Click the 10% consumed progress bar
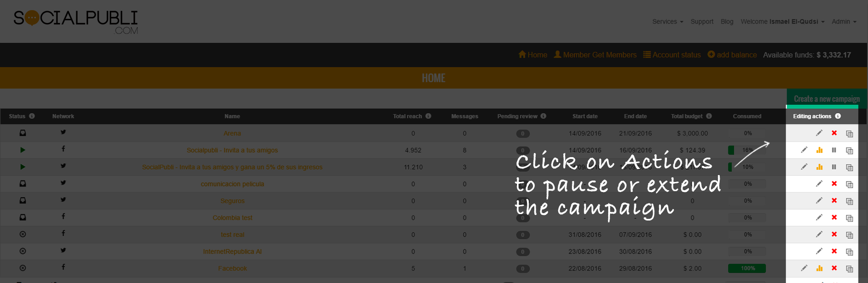The image size is (868, 283). [747, 167]
